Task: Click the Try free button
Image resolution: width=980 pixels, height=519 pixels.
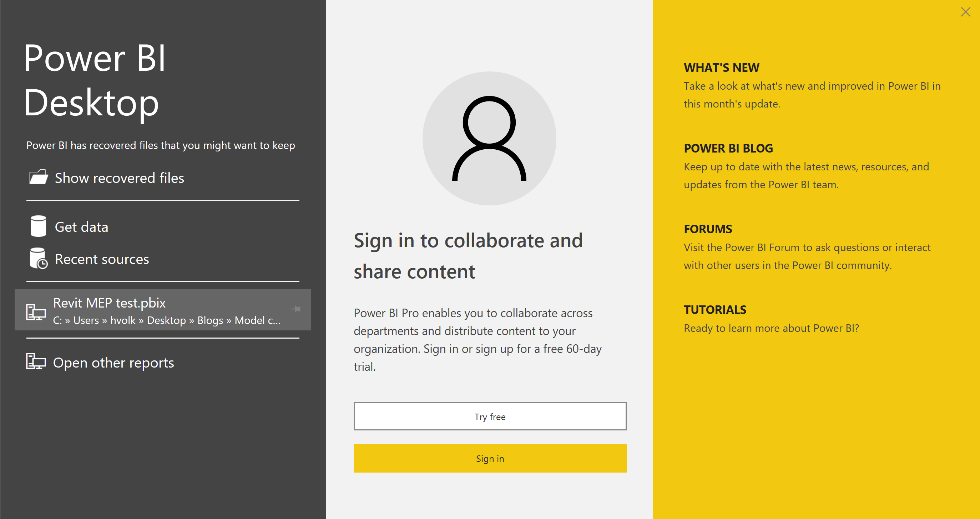Action: (490, 416)
